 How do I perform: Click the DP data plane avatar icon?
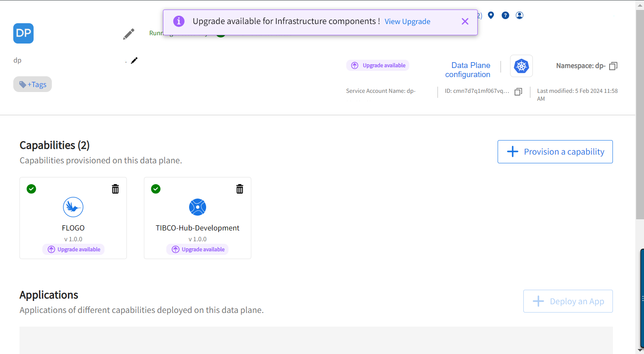(23, 34)
